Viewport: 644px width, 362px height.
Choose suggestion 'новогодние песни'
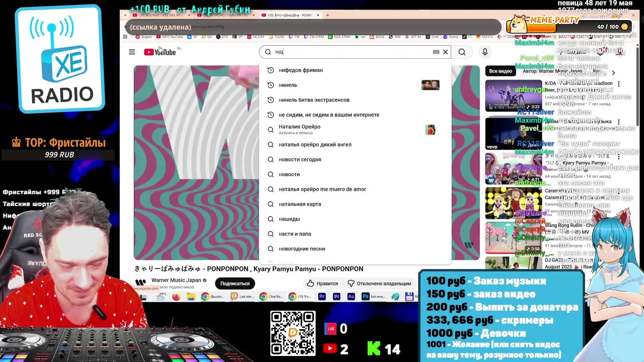coord(355,248)
